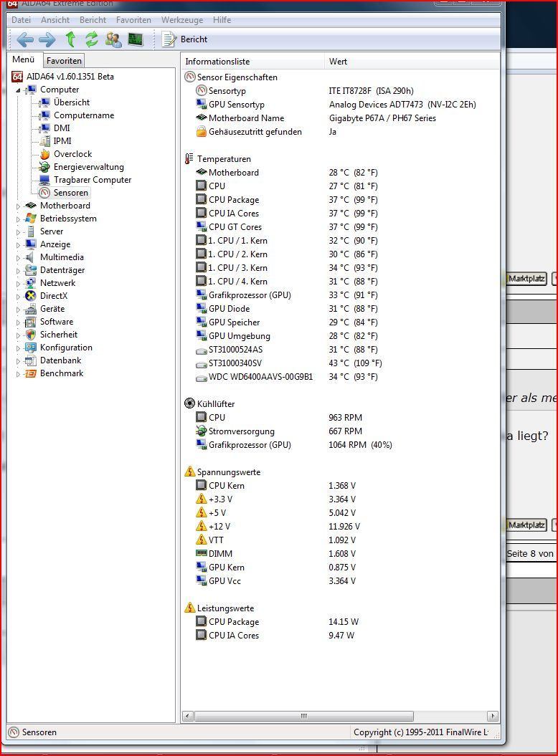Expand the Datenträger tree node
This screenshot has width=558, height=756.
(x=19, y=271)
